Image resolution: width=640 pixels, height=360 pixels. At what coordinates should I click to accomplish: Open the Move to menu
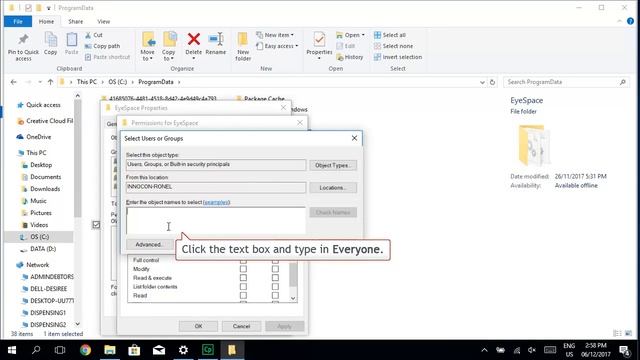click(147, 47)
